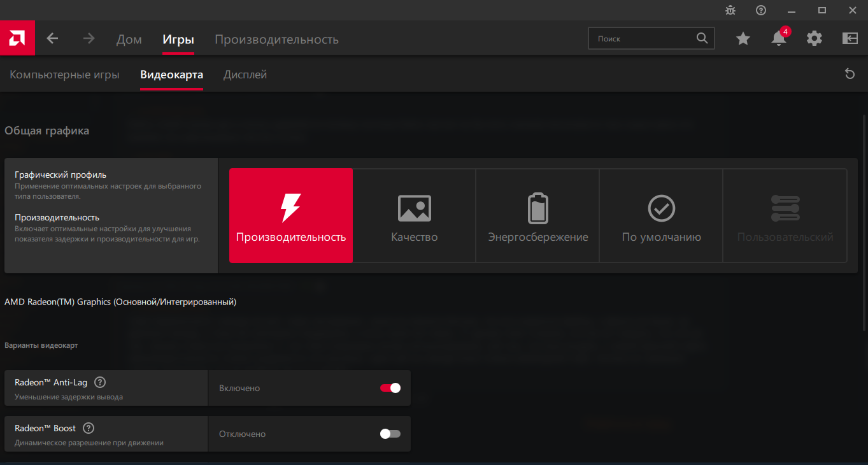The image size is (868, 465).
Task: Switch to Видеокарта subtab
Action: tap(172, 75)
